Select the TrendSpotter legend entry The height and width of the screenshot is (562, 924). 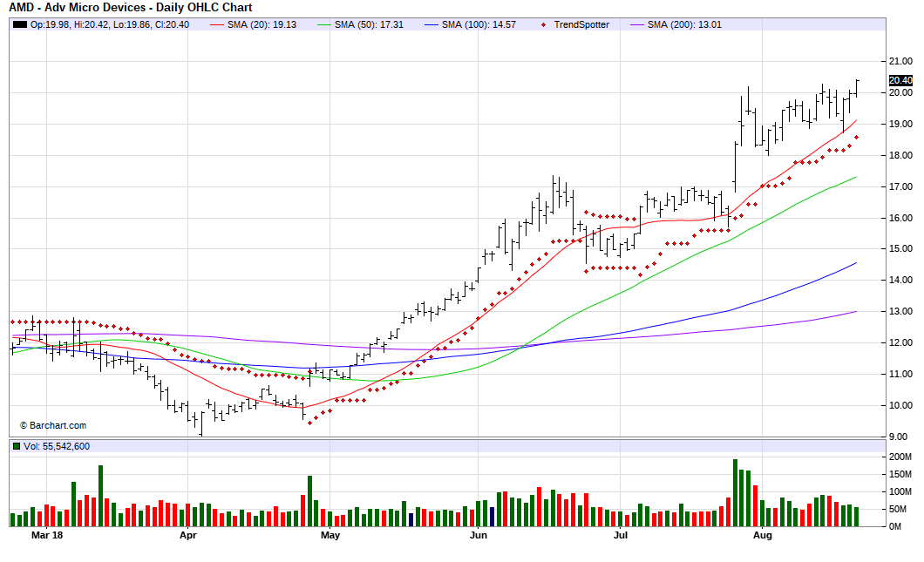[x=575, y=24]
